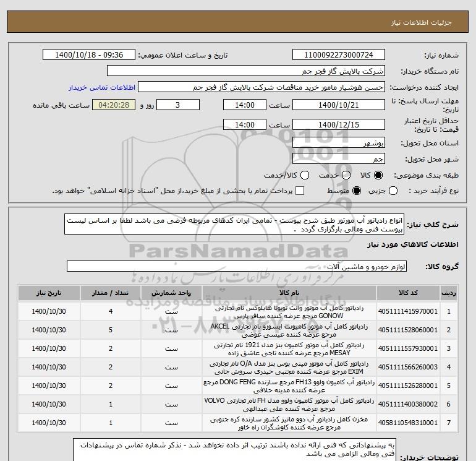Click the remaining time 04:20:28 field
This screenshot has height=461, width=476.
(114, 105)
